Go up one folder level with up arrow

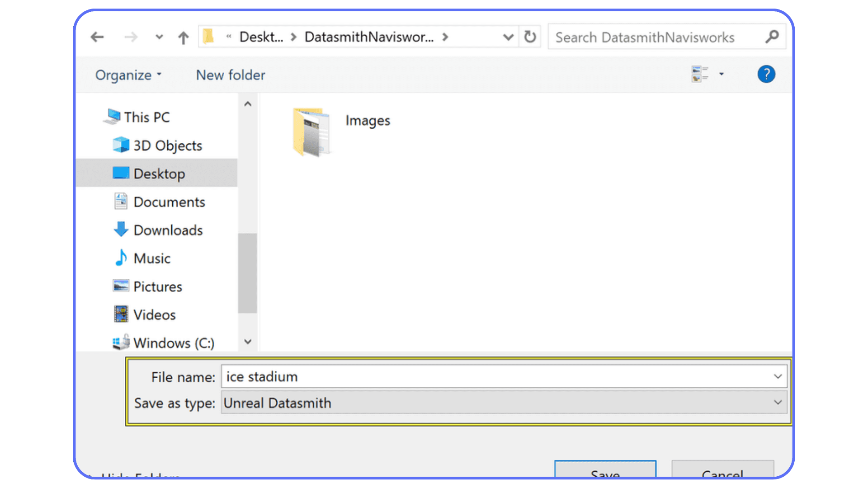coord(183,38)
